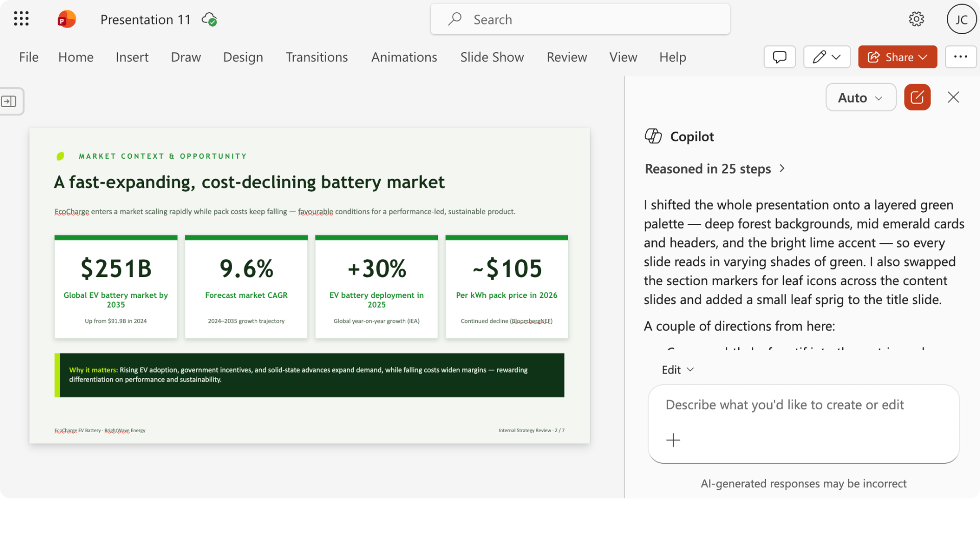The width and height of the screenshot is (980, 551).
Task: Open the comments pane icon
Action: (779, 57)
